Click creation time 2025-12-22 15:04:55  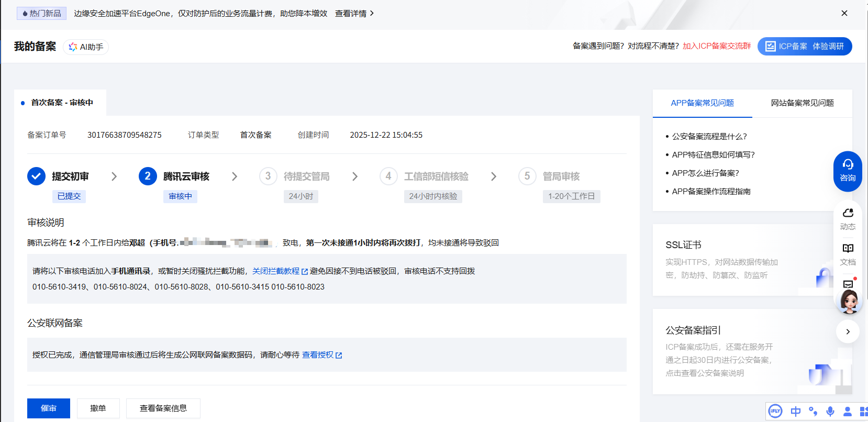point(386,135)
